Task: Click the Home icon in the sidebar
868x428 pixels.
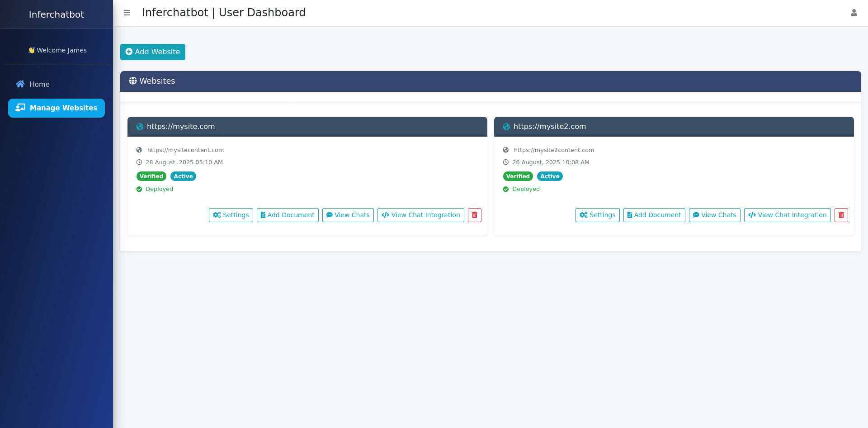Action: coord(20,84)
